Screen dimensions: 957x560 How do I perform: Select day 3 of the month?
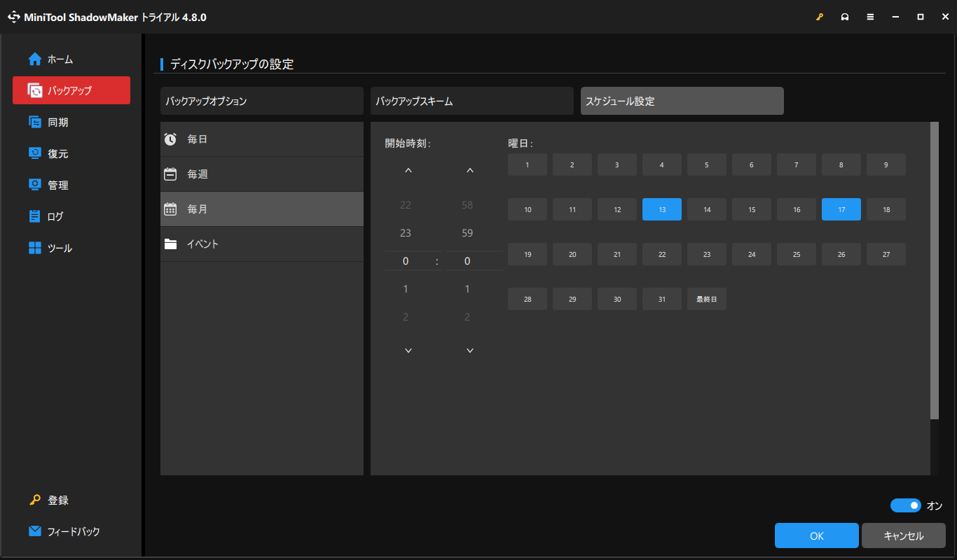617,164
